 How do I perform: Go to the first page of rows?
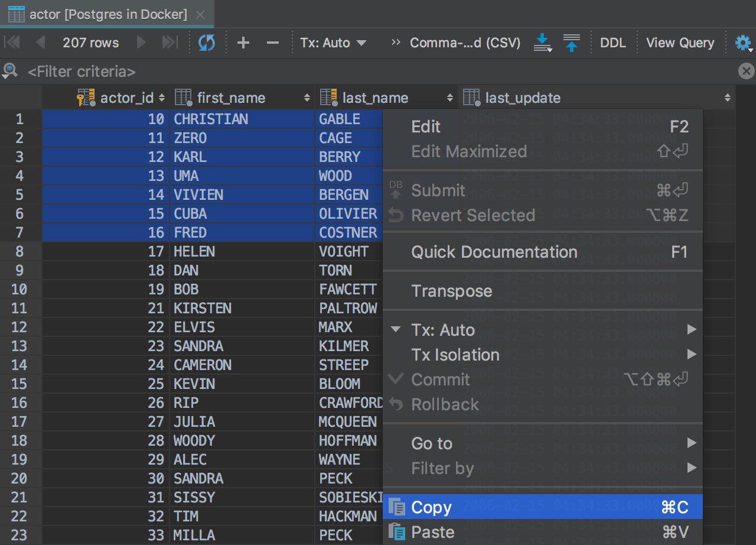[12, 43]
